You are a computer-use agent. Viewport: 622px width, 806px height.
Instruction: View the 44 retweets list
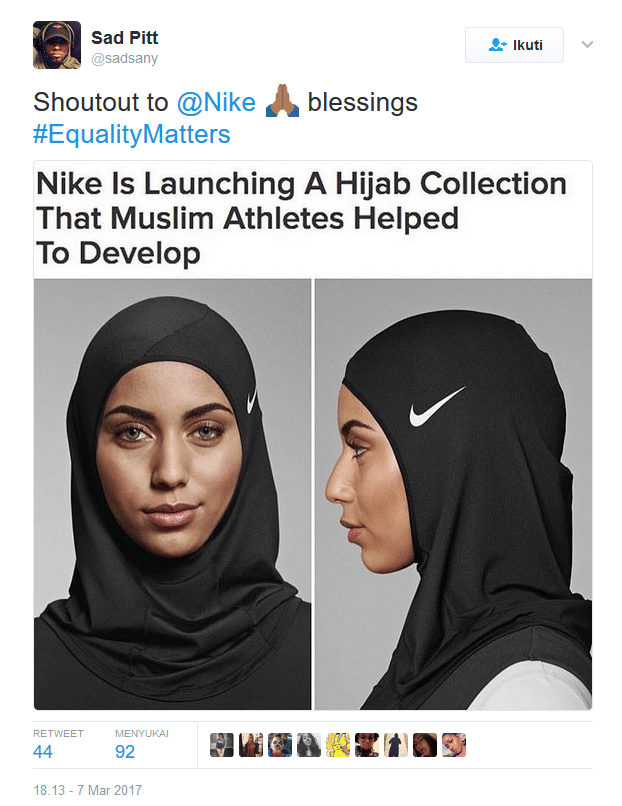[43, 751]
